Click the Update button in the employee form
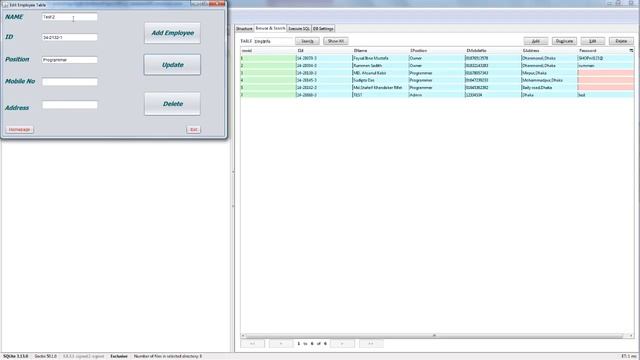This screenshot has height=360, width=640. [x=172, y=65]
